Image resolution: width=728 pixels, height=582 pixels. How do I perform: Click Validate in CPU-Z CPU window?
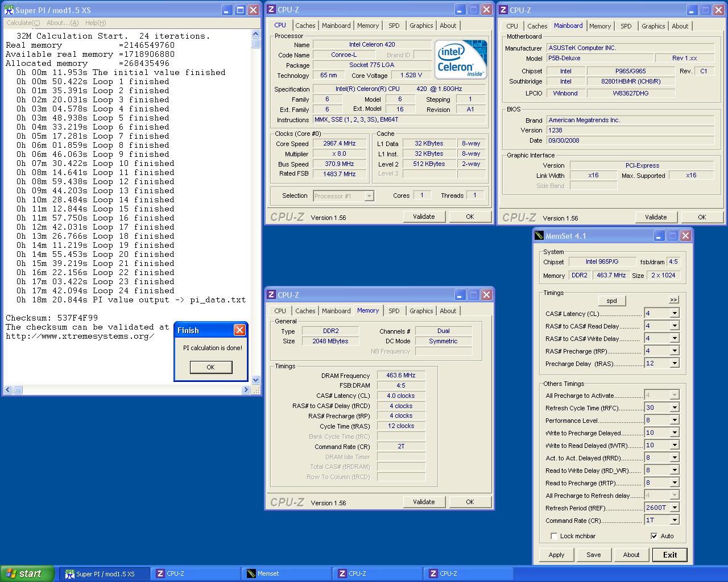tap(424, 217)
